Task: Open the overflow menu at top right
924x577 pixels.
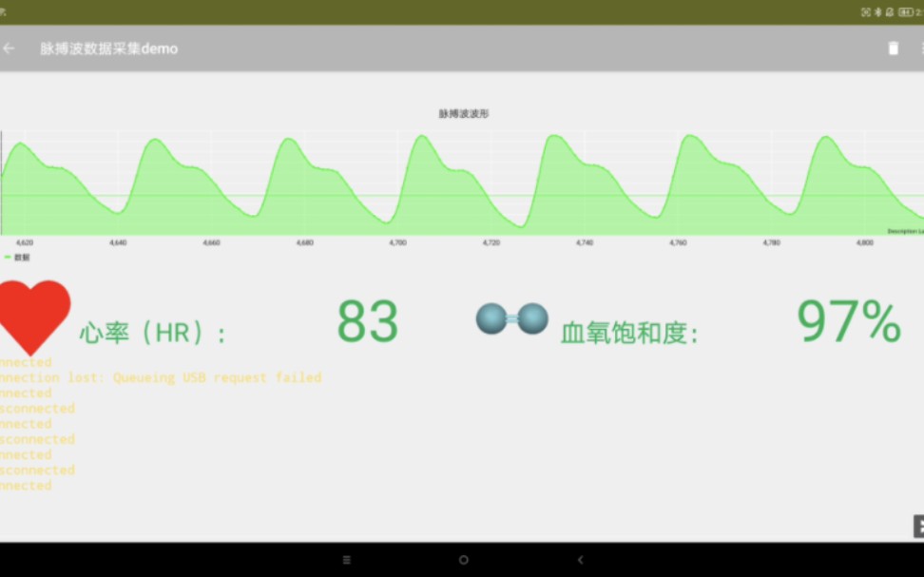Action: (920, 48)
